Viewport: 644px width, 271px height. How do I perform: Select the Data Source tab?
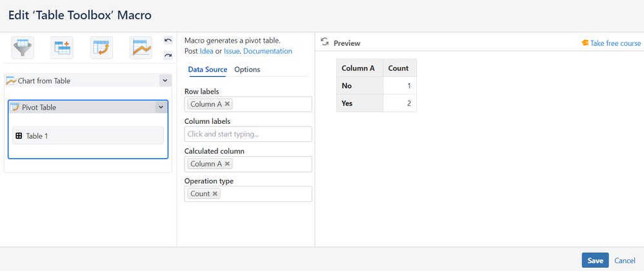pos(207,70)
